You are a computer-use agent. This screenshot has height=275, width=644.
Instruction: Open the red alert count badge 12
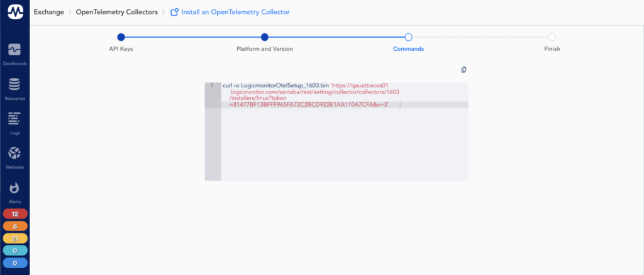click(15, 214)
